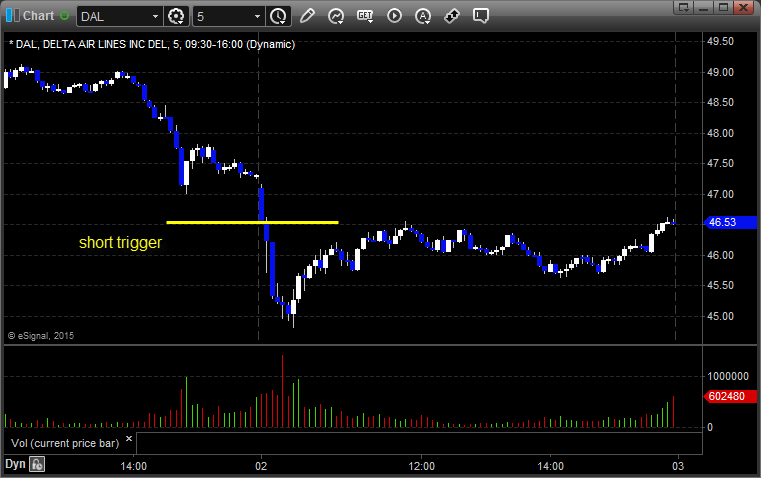This screenshot has height=478, width=761.
Task: Open the studies chart-circle icon
Action: (335, 16)
